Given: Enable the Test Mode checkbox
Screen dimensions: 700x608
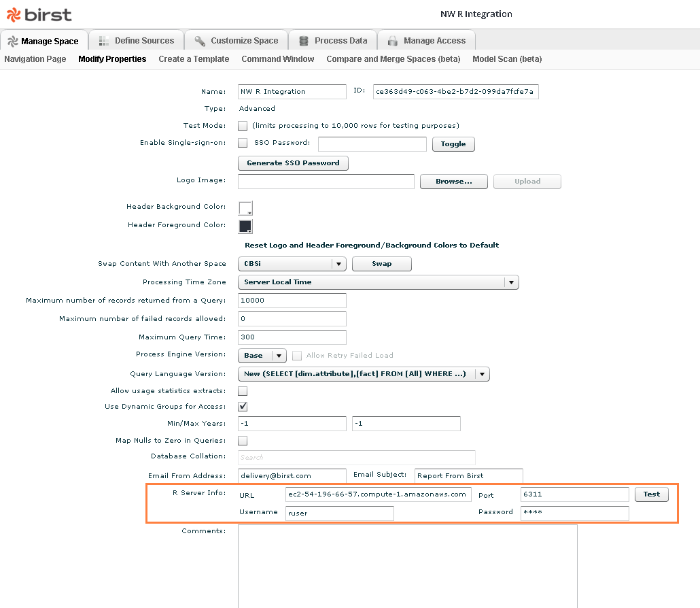Looking at the screenshot, I should pyautogui.click(x=243, y=126).
